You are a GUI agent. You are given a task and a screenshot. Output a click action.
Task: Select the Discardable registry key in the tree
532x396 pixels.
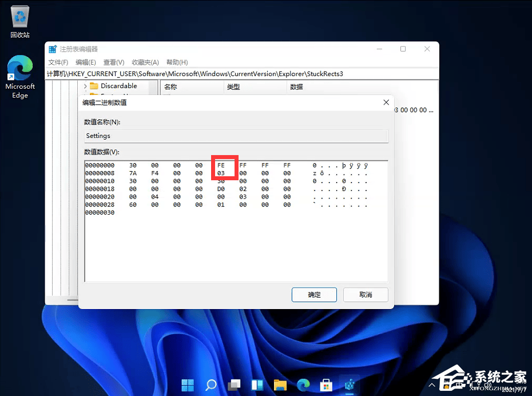coord(120,86)
